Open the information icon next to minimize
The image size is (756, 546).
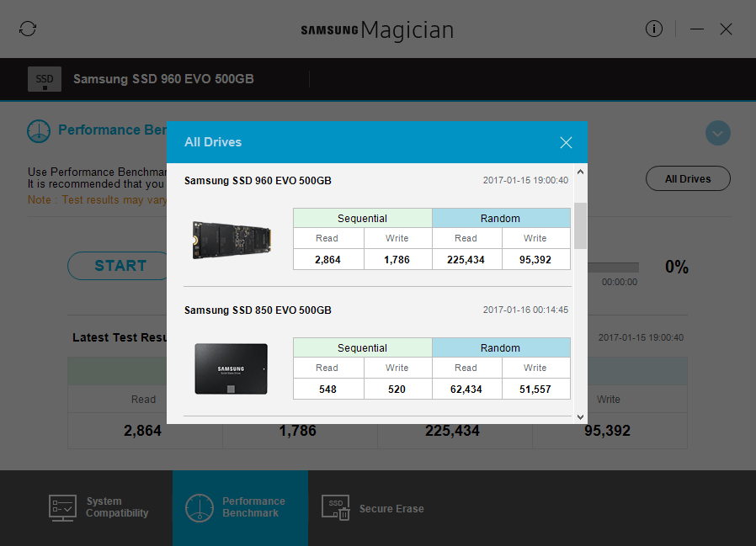654,29
